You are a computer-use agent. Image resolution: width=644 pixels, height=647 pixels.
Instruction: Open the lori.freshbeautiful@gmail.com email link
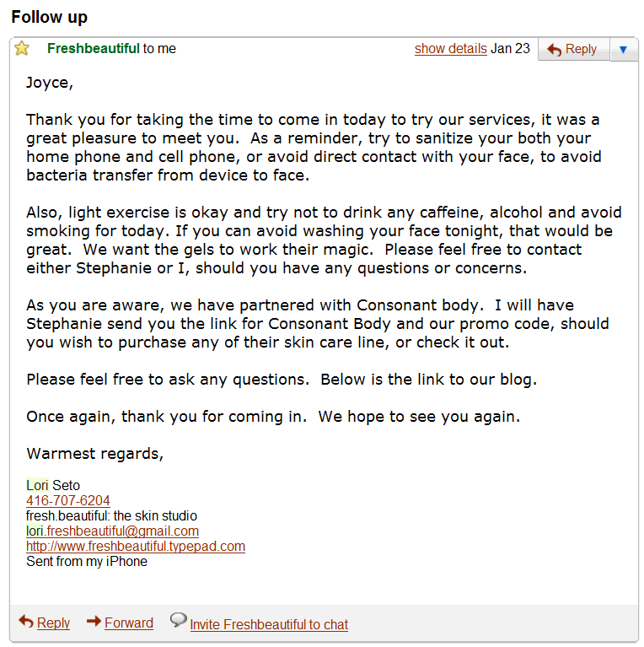[112, 531]
